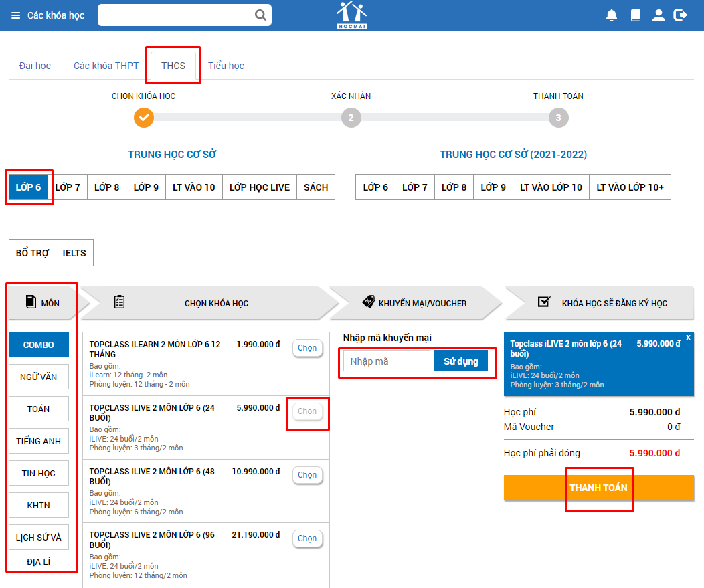Click TRUNG HỌC CƠ SỞ (2021-2022) heading
Viewport: 704px width, 588px height.
tap(513, 154)
